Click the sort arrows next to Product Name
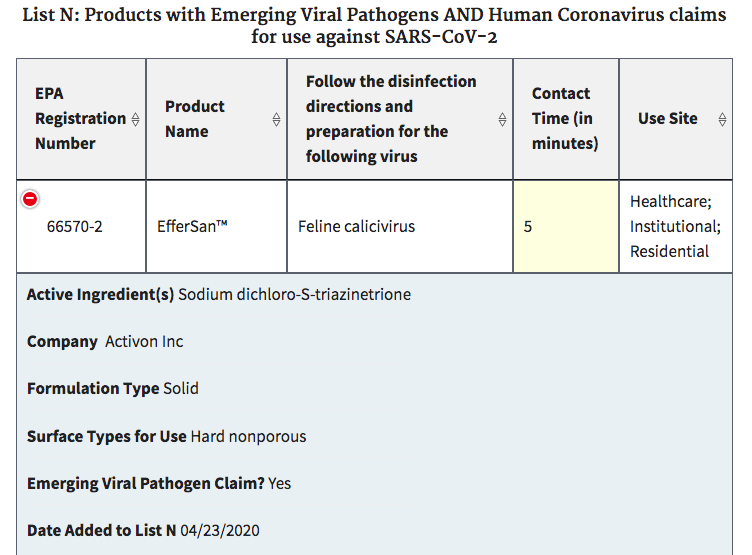 point(276,119)
